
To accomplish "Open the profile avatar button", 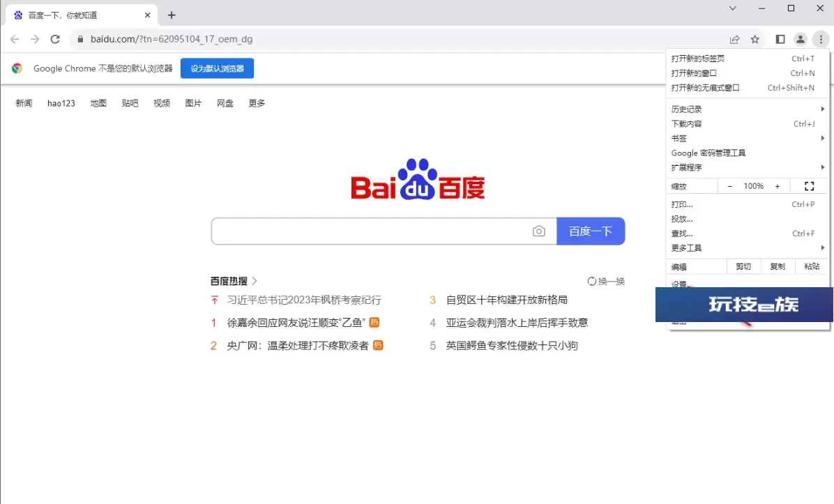I will [x=801, y=39].
